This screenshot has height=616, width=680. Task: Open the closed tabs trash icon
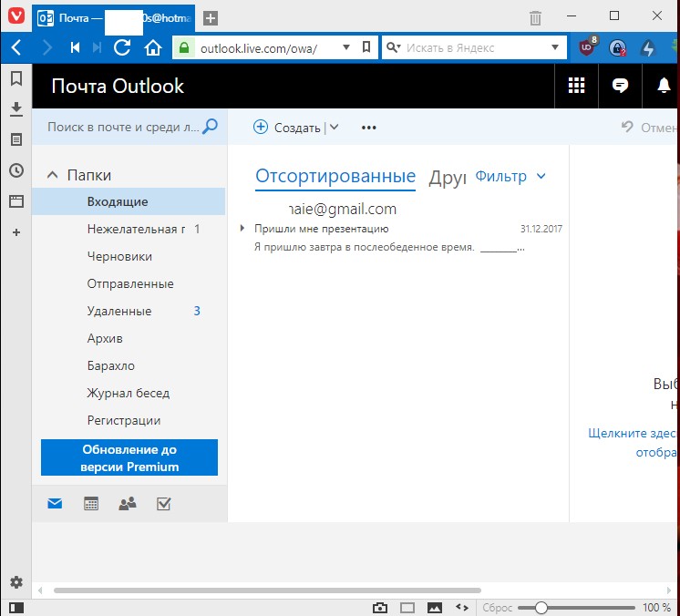(536, 18)
